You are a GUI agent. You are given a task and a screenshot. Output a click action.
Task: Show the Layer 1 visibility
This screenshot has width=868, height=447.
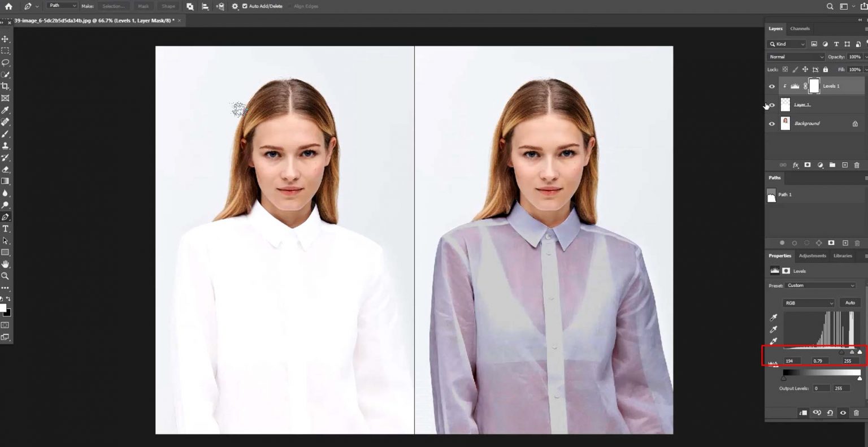click(772, 105)
